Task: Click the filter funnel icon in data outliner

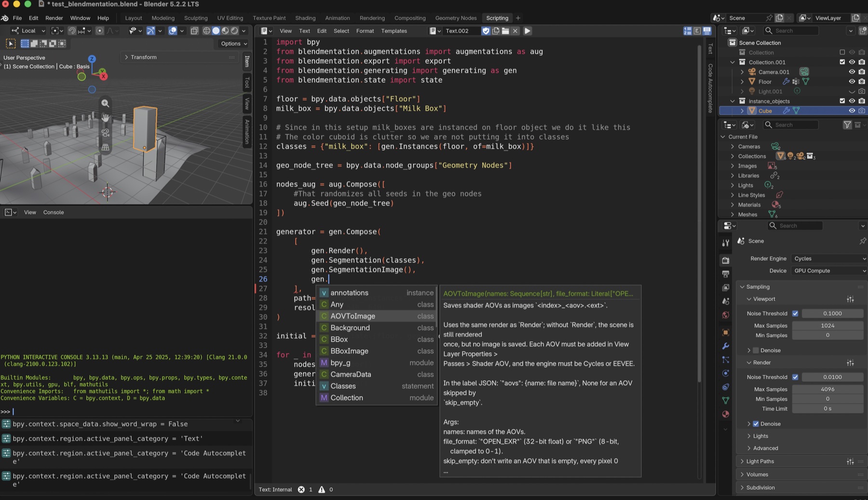Action: tap(847, 125)
